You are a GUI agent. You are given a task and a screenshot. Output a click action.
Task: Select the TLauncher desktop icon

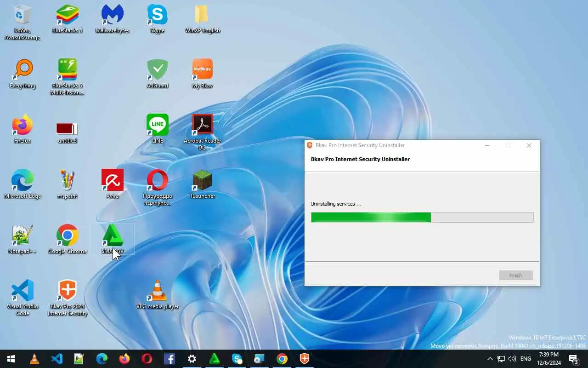coord(202,184)
